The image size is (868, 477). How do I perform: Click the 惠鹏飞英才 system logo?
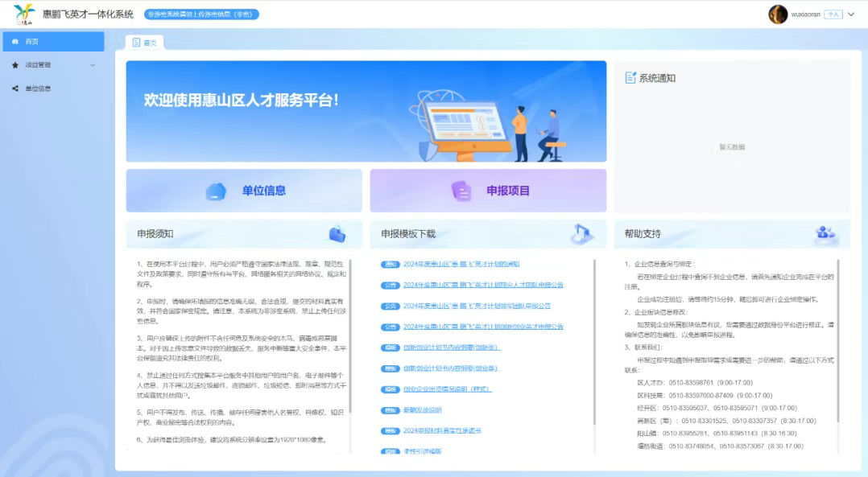point(25,14)
